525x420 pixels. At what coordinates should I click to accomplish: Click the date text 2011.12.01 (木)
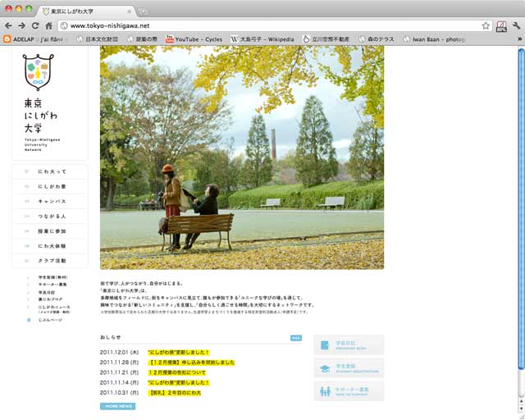pos(119,353)
